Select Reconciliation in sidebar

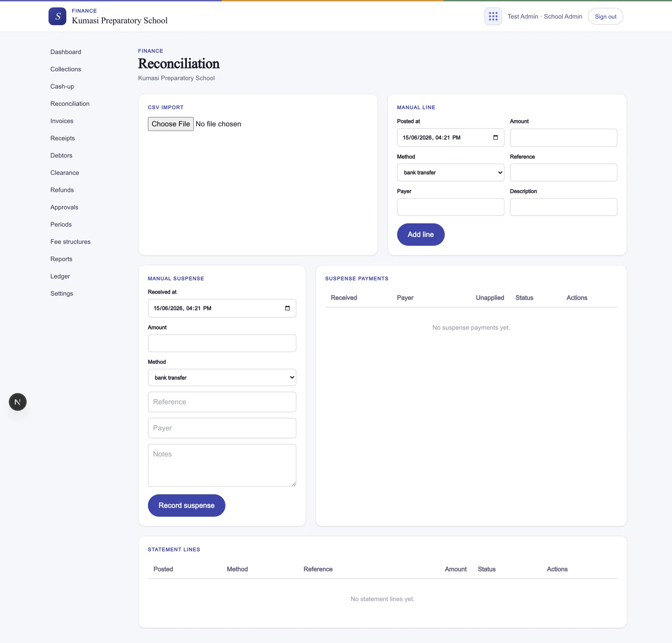(70, 104)
